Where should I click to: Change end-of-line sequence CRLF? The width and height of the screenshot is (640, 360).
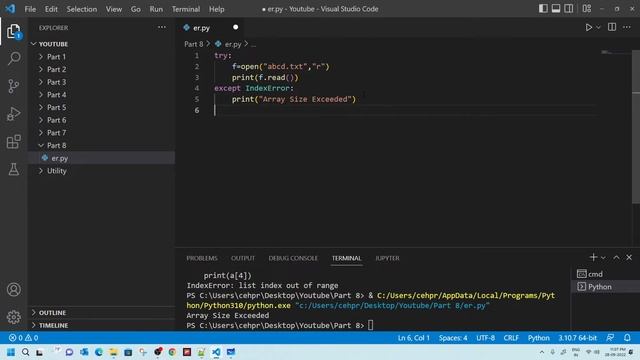[x=511, y=338]
